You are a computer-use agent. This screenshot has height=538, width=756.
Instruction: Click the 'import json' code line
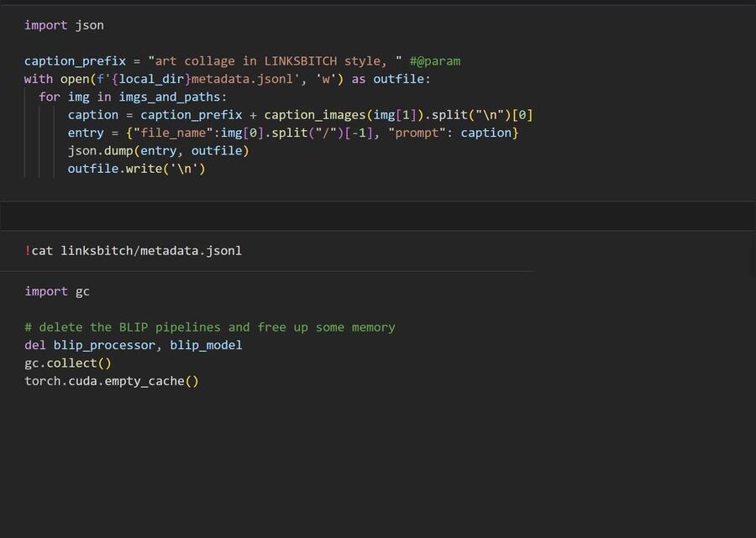pyautogui.click(x=64, y=25)
